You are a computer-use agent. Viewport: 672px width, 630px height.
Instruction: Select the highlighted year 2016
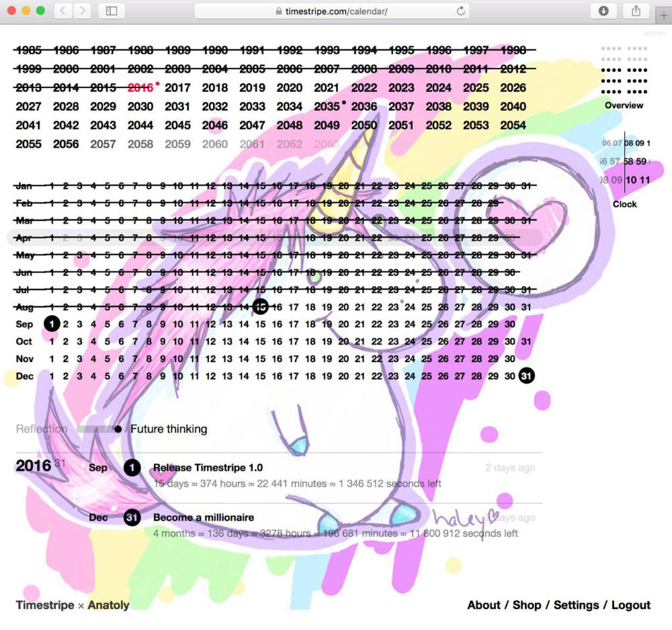pyautogui.click(x=140, y=88)
